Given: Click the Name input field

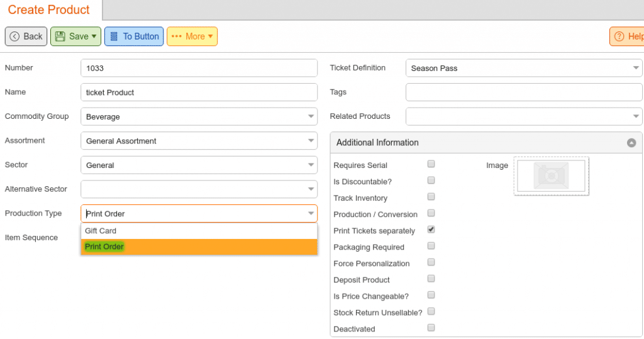Looking at the screenshot, I should (199, 92).
